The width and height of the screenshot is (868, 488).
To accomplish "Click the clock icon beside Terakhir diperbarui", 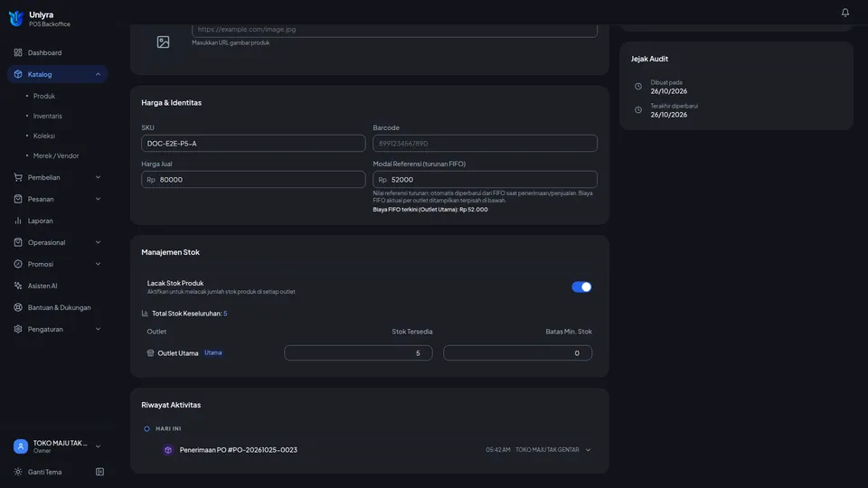I will tap(637, 110).
